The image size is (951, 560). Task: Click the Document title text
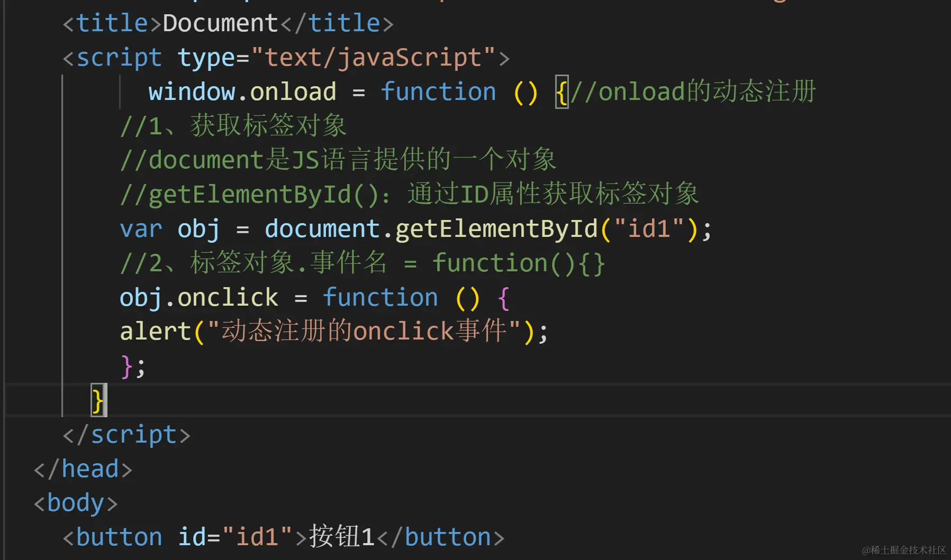[x=220, y=23]
